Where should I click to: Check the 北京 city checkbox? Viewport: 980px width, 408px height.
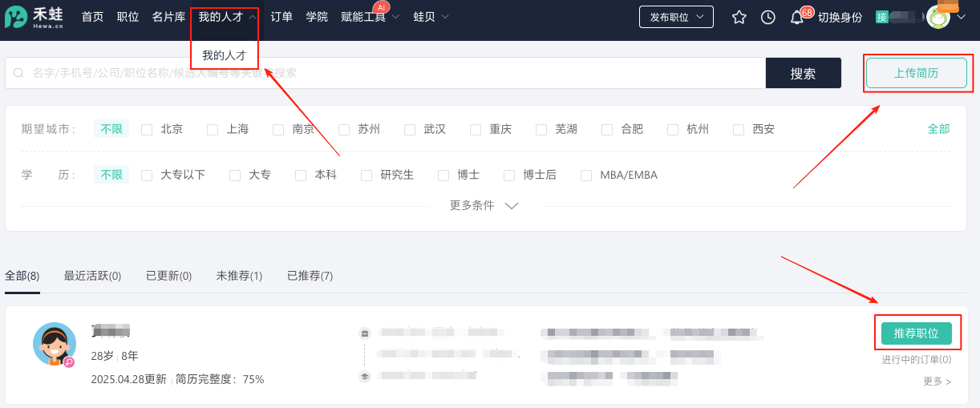point(147,129)
